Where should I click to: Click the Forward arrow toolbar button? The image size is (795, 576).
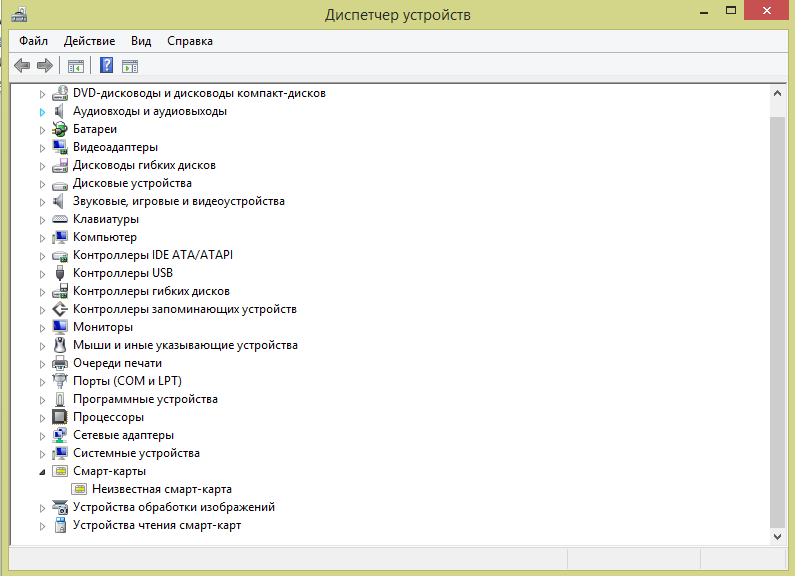pyautogui.click(x=45, y=65)
